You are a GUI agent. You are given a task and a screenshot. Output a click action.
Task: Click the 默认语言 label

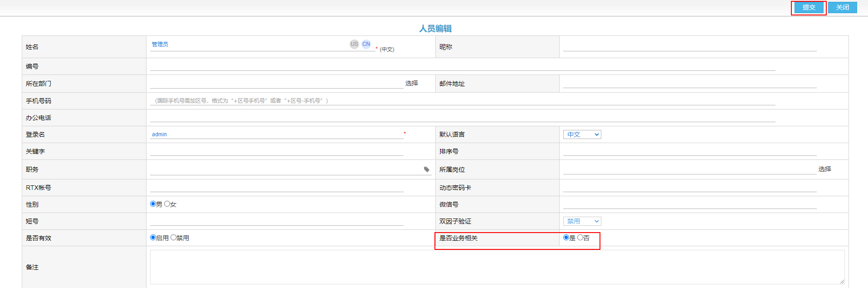tap(452, 134)
